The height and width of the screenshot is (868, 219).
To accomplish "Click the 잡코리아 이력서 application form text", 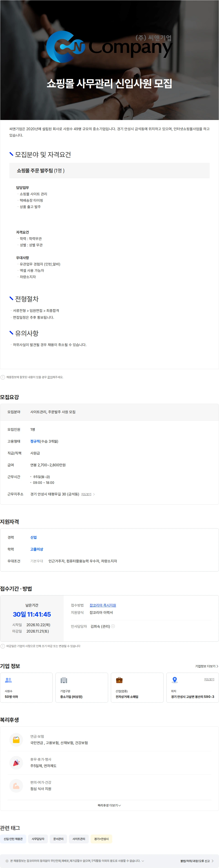I will pyautogui.click(x=101, y=613).
